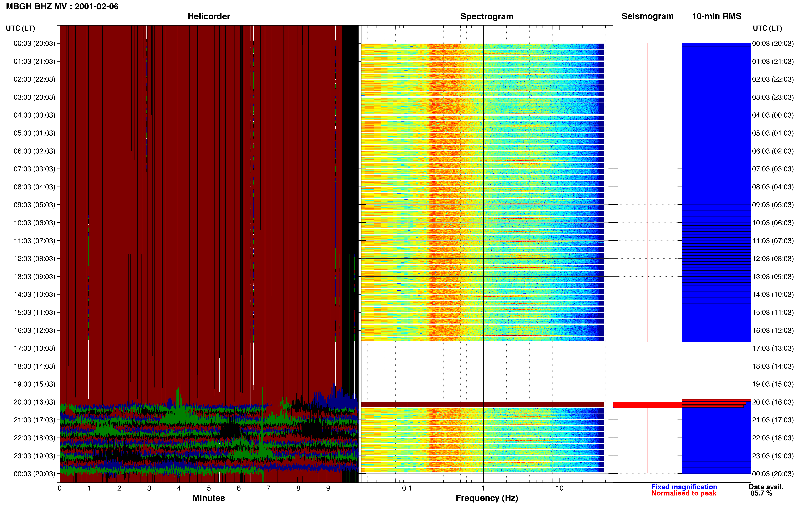Click left time label 02:03 (22:03)
Viewport: 812px width, 508px height.
[x=34, y=79]
